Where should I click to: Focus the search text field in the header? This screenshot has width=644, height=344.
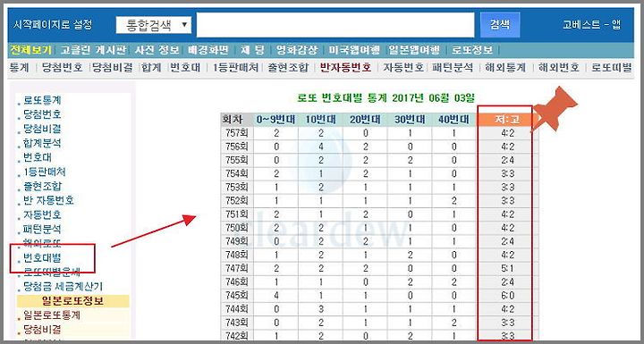[335, 25]
